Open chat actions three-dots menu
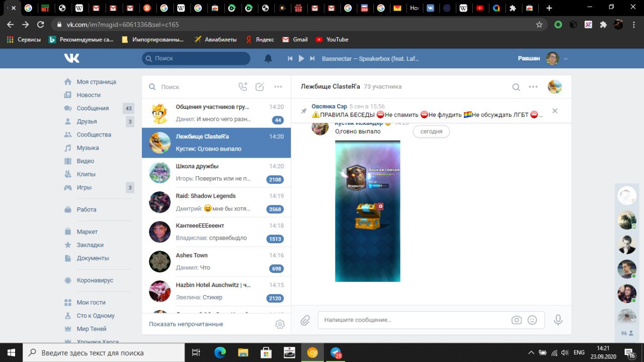The height and width of the screenshot is (362, 644). coord(533,87)
